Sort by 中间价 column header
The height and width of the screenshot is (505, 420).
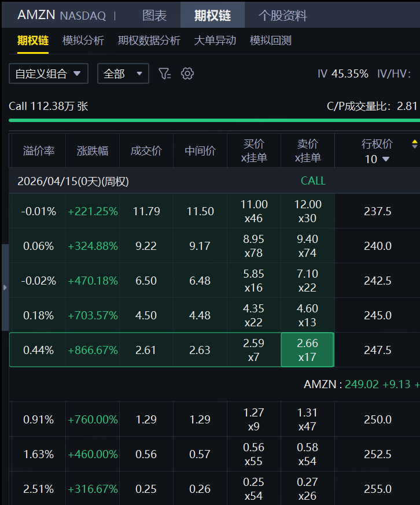pos(200,151)
